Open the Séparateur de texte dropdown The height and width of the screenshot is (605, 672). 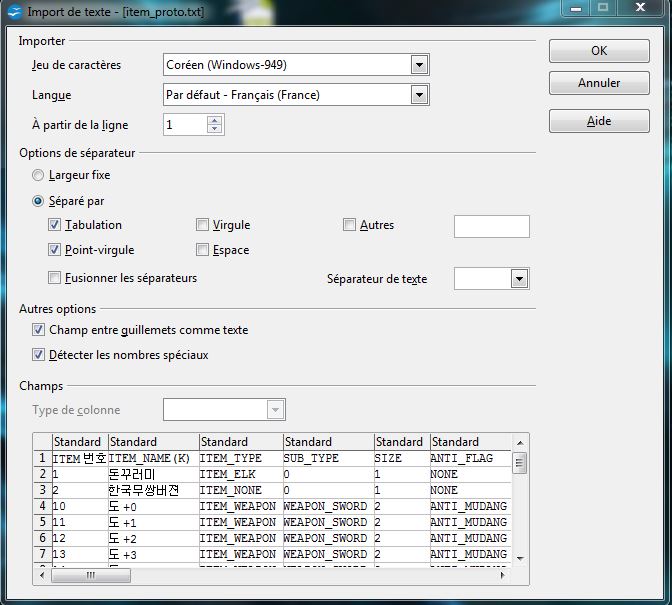pos(519,279)
